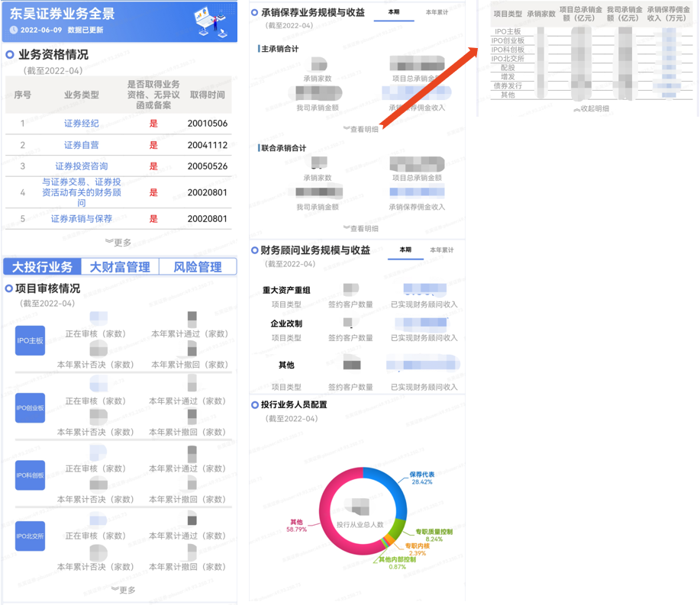This screenshot has width=700, height=605.
Task: Select the blue IPO创业板 badge in 项目审核情况
Action: coord(30,408)
